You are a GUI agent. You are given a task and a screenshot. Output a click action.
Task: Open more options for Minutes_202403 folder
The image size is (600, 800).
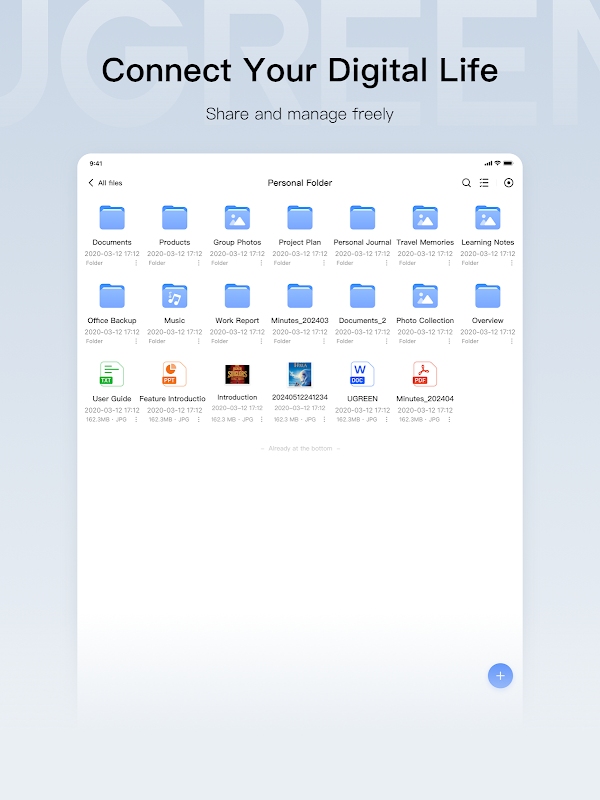pos(324,341)
